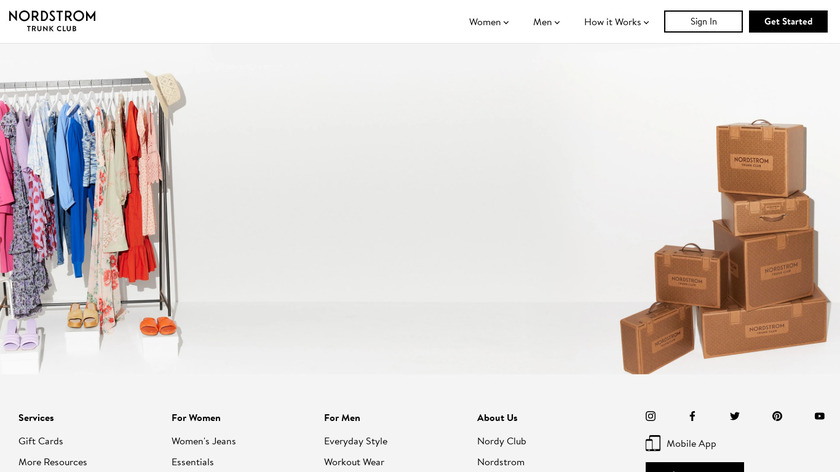The width and height of the screenshot is (840, 472).
Task: Expand the Men dropdown menu
Action: pyautogui.click(x=546, y=22)
